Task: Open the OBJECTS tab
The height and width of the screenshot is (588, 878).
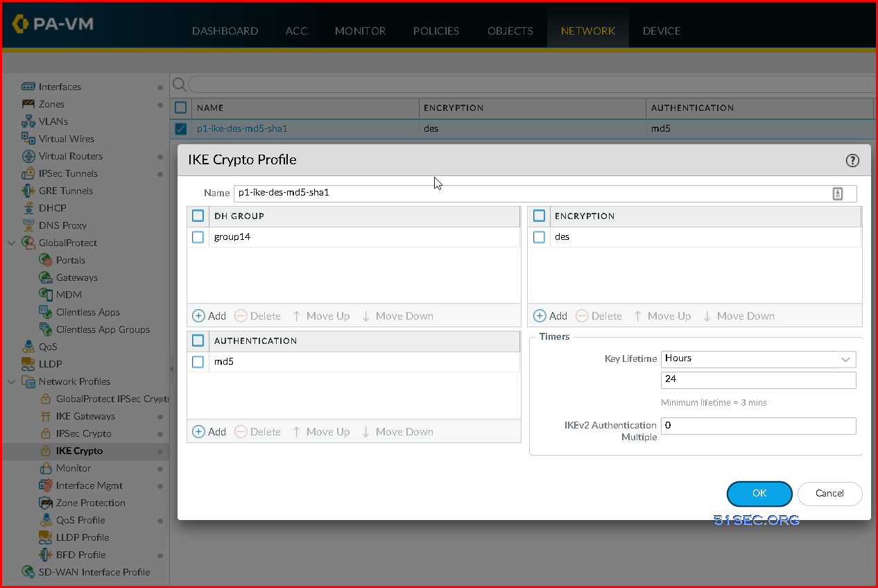Action: click(x=510, y=31)
